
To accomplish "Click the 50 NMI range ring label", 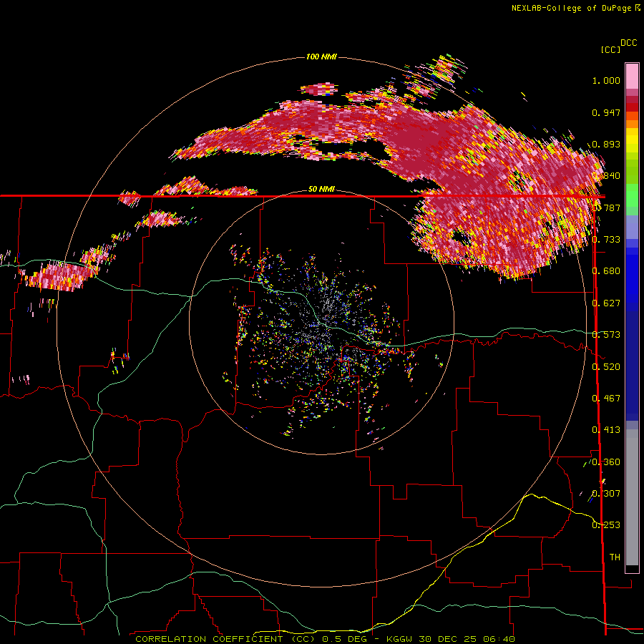I will pos(321,189).
